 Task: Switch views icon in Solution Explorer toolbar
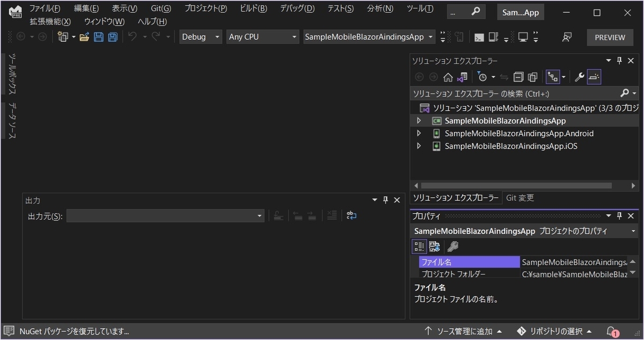(x=462, y=77)
